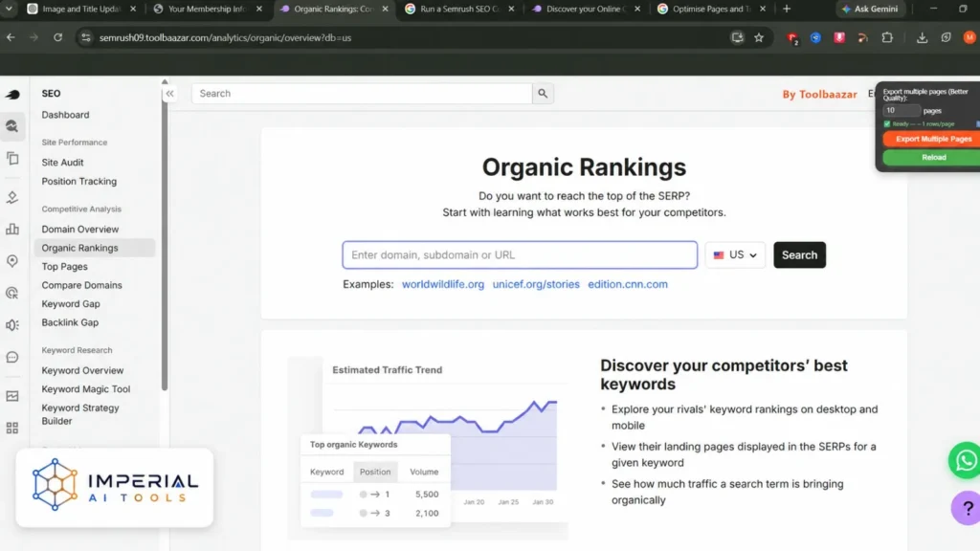Open the US country database dropdown
980x551 pixels.
coord(735,254)
